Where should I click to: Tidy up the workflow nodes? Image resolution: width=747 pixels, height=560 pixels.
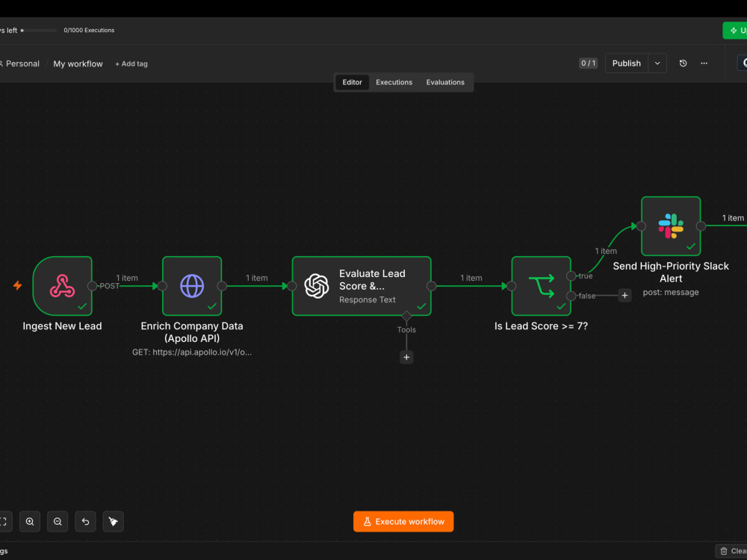(114, 521)
